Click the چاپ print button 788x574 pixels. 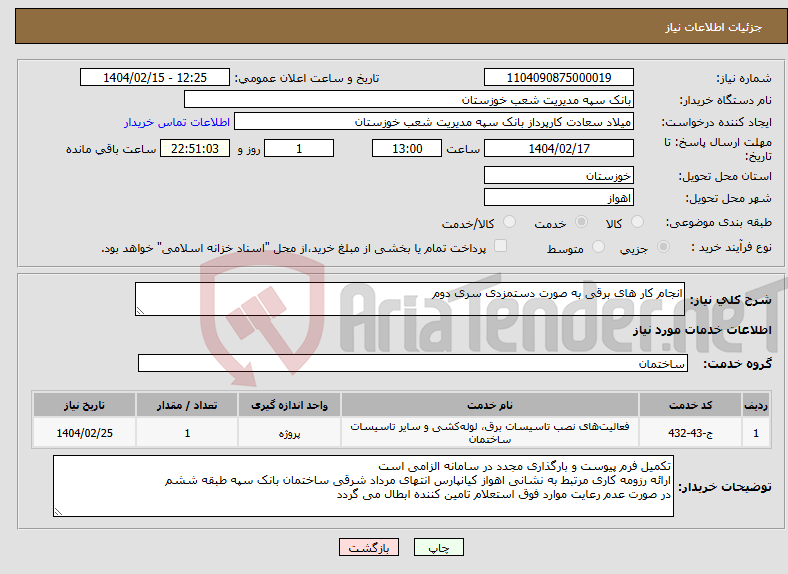click(x=439, y=547)
